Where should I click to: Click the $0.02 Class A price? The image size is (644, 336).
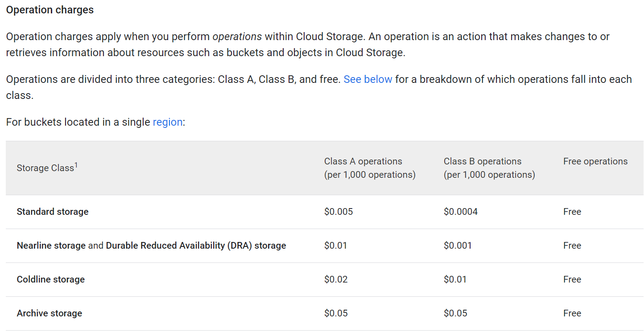(x=336, y=279)
